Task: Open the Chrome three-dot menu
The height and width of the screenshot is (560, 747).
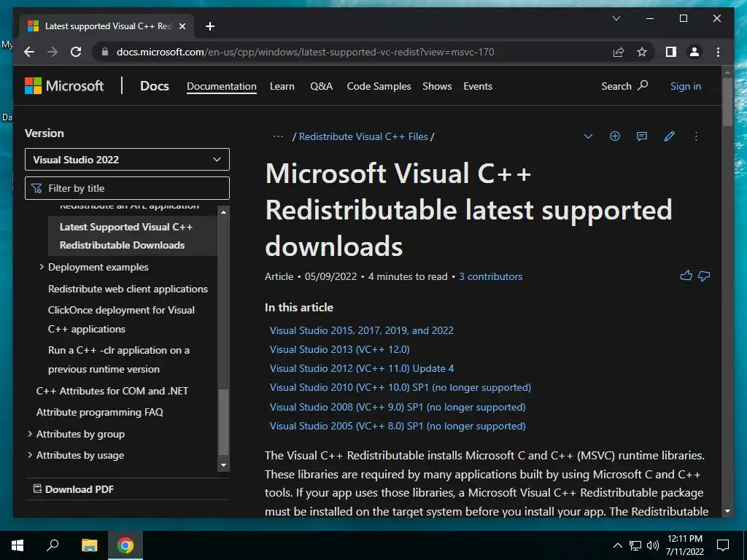Action: pos(718,52)
